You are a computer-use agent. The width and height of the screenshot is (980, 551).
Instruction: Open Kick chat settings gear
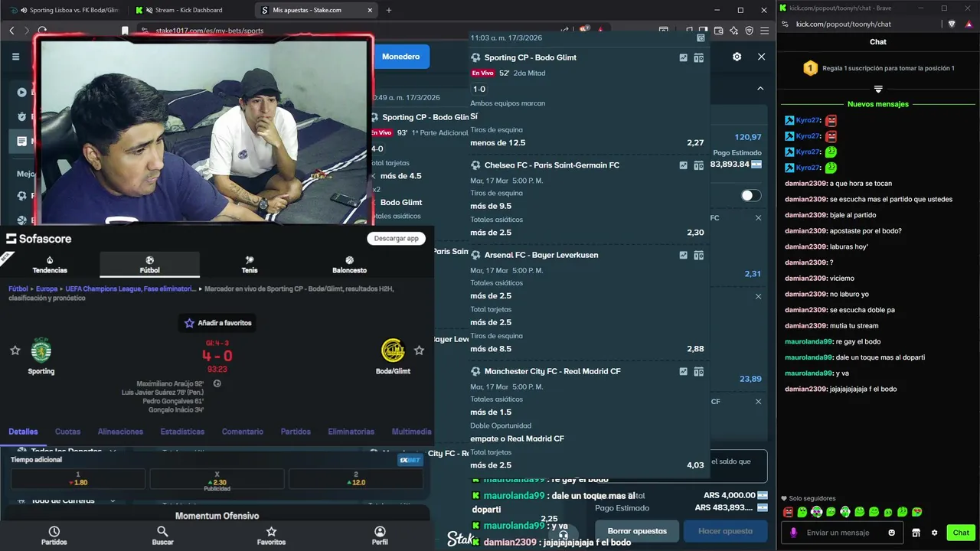coord(934,533)
